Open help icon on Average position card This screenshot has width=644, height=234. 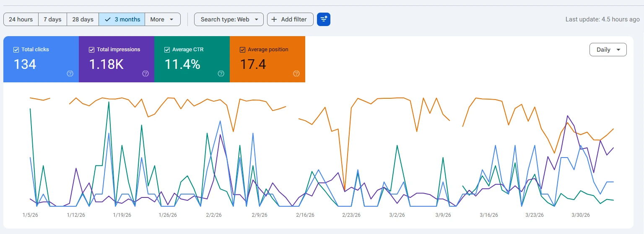[296, 74]
